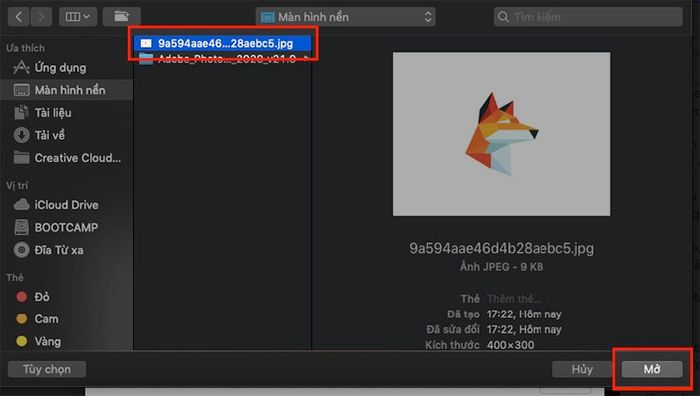Select the Đỏ red tag
The image size is (700, 396).
tap(67, 297)
